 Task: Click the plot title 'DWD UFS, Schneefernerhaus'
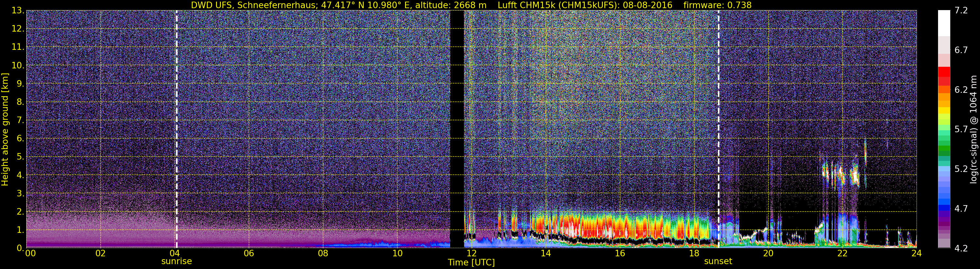coord(254,5)
